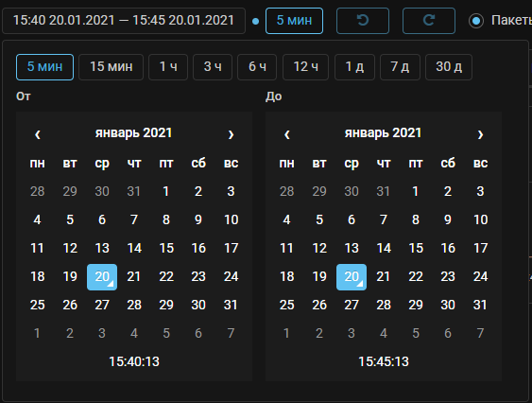This screenshot has height=403, width=532.
Task: Click the redo (clockwise arrow) button
Action: [428, 21]
